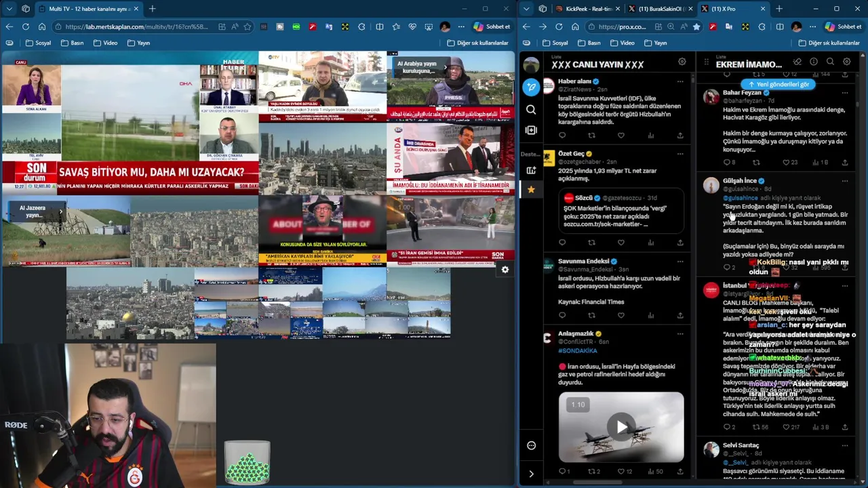Open Multi TV grid settings gear
Image resolution: width=868 pixels, height=488 pixels.
(x=505, y=270)
